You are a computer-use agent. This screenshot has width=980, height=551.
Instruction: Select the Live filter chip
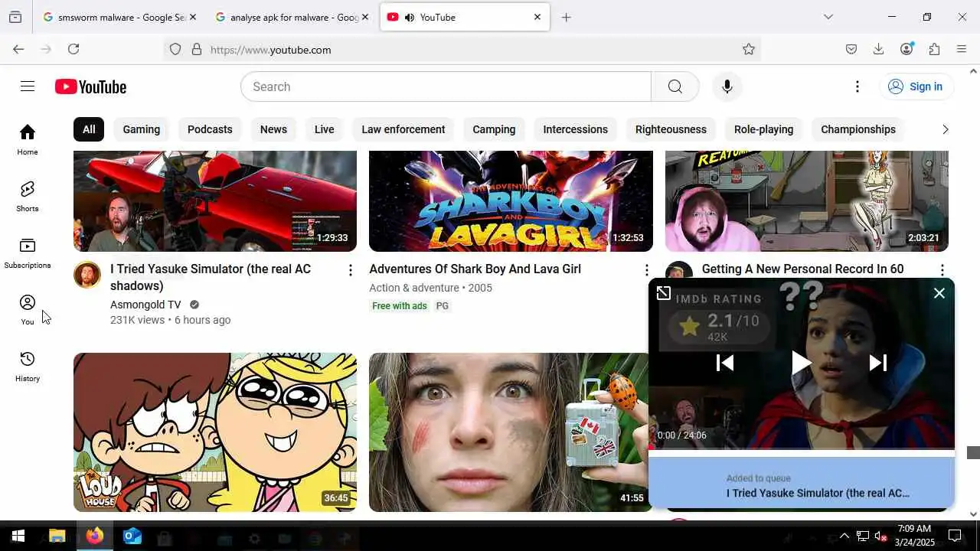click(x=325, y=129)
